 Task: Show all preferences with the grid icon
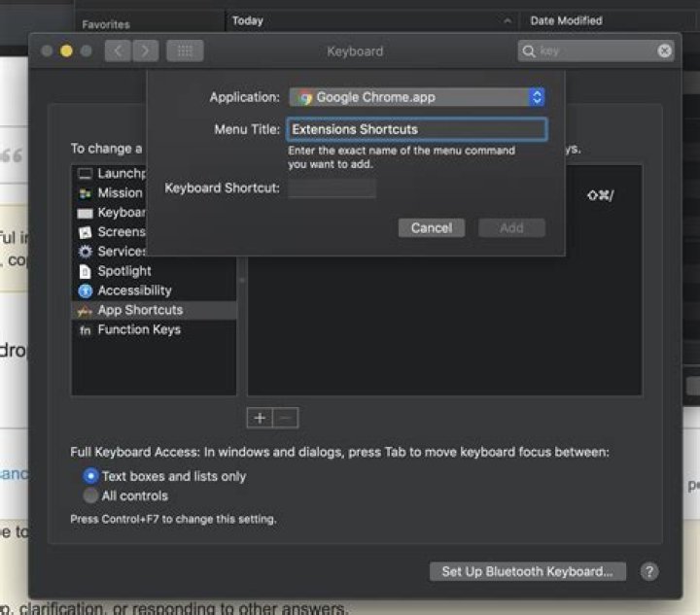tap(185, 51)
